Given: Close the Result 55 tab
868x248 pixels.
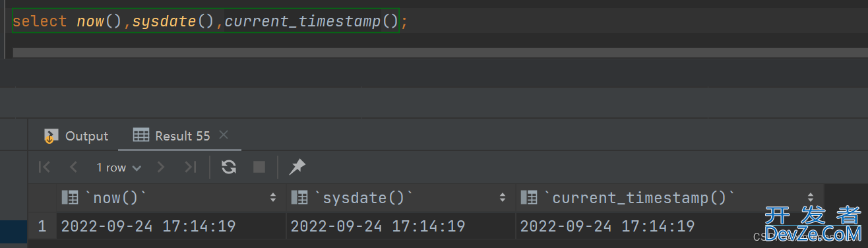Looking at the screenshot, I should [223, 135].
